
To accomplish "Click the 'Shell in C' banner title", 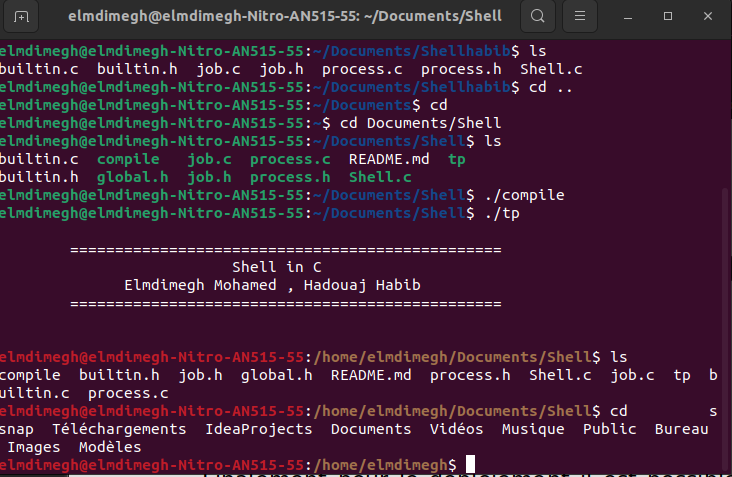I will [277, 267].
